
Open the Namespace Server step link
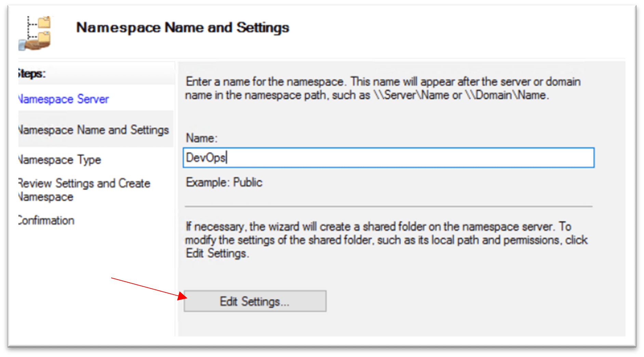click(x=64, y=99)
